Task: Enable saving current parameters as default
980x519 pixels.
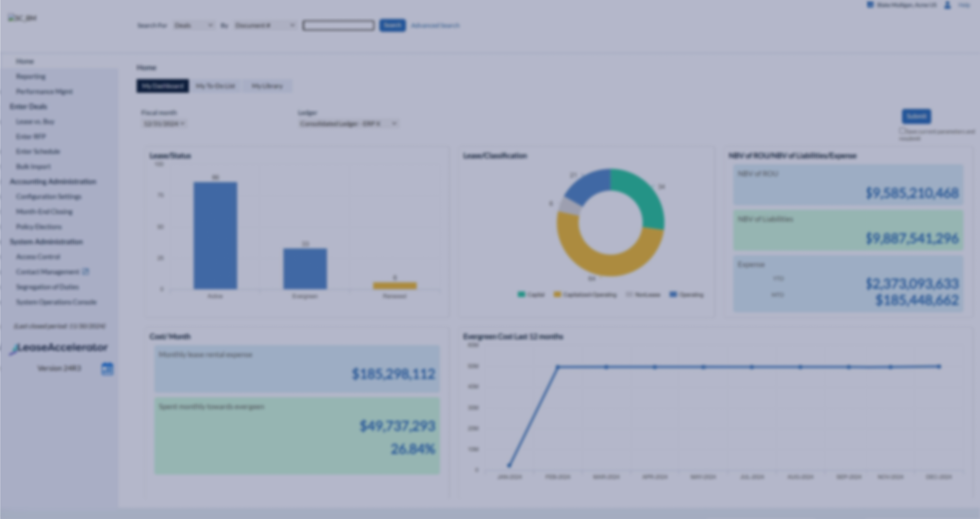Action: (902, 131)
